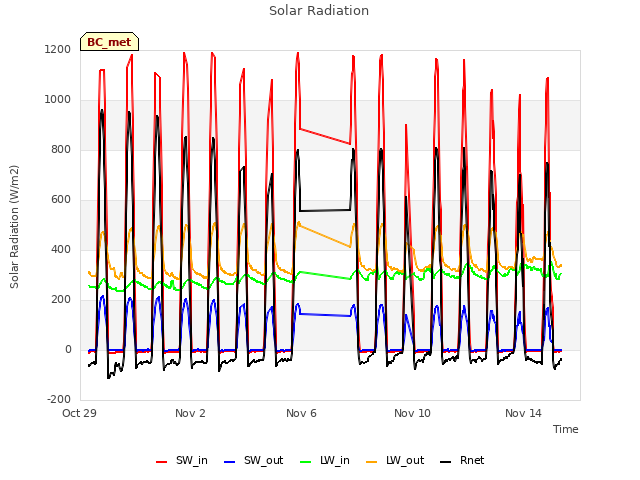Click the green LW_in legend swatch
The image size is (640, 480).
click(306, 462)
